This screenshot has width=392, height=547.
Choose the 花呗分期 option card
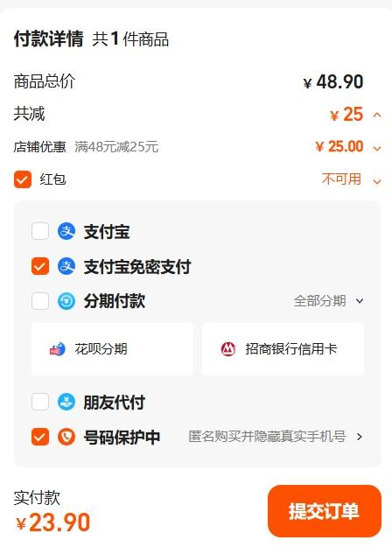coord(112,349)
